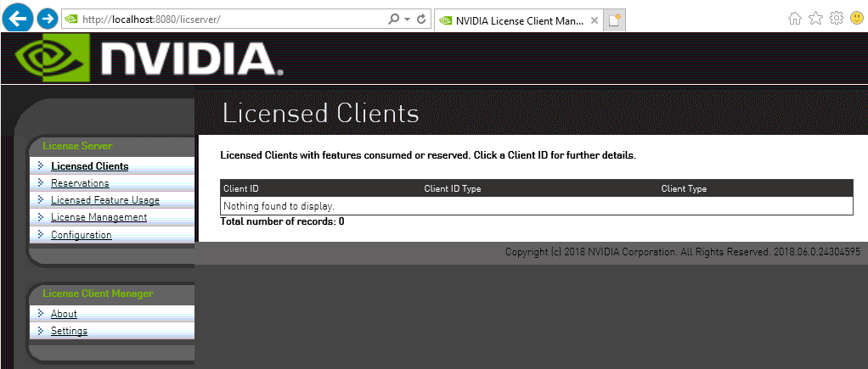Navigate to License Management
Screen dimensions: 868x369
coord(99,217)
